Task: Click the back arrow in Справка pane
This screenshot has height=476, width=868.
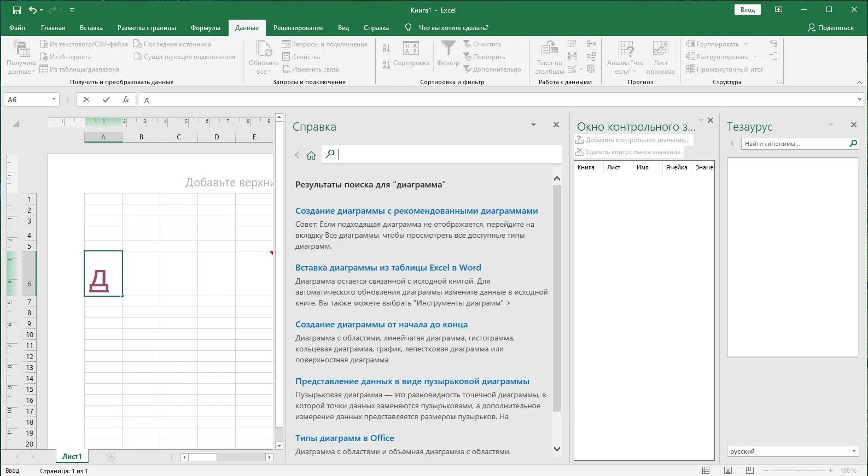Action: click(x=299, y=155)
